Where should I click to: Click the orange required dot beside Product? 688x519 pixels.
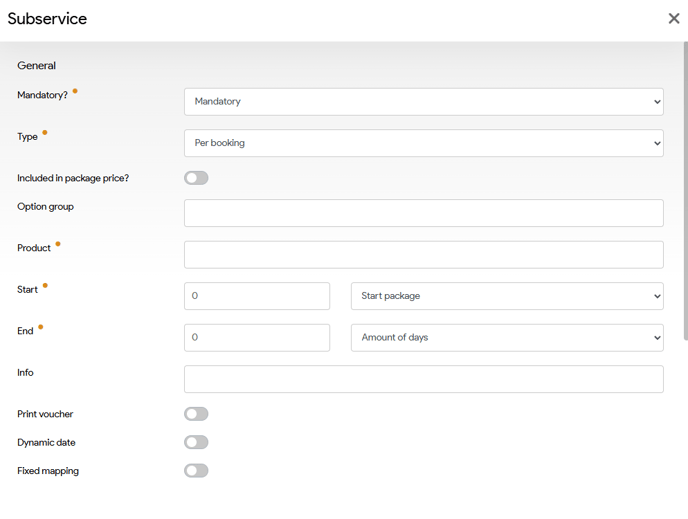pos(58,244)
